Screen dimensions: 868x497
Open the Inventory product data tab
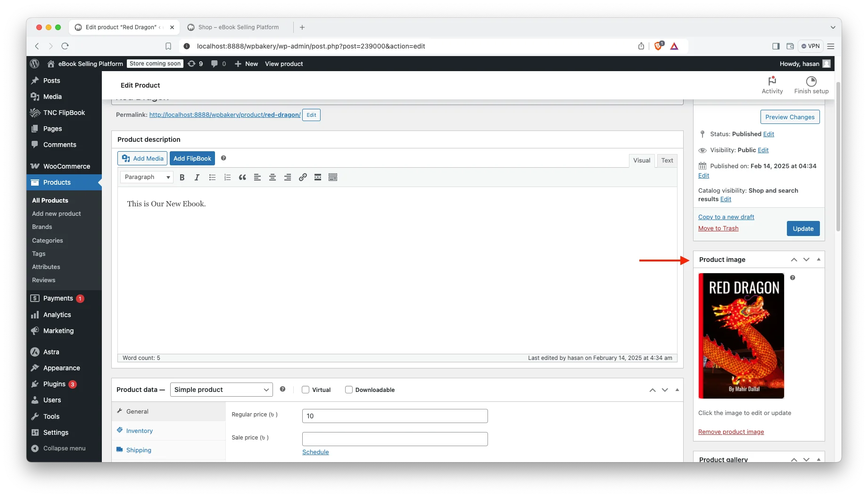pyautogui.click(x=140, y=431)
